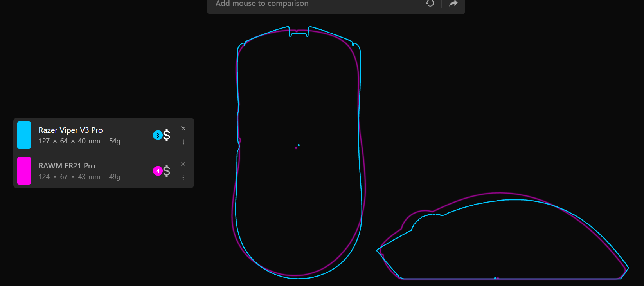The height and width of the screenshot is (286, 644).
Task: Open more options for Razer Viper V3 Pro
Action: click(183, 142)
